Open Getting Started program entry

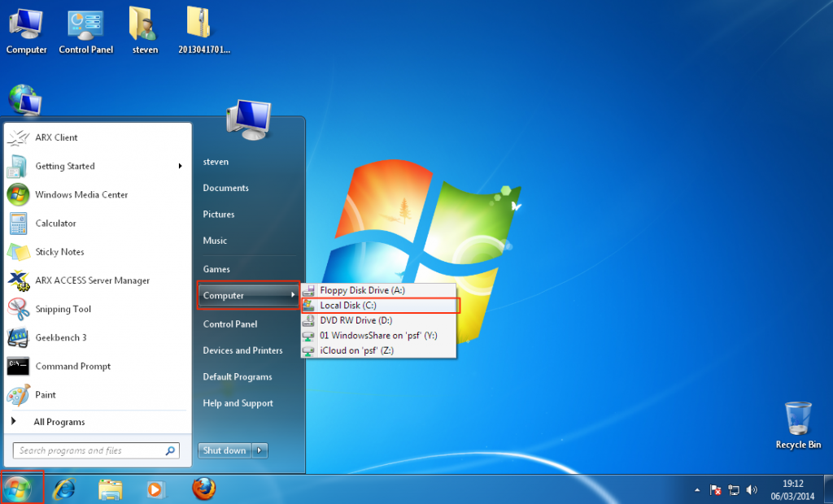[x=98, y=166]
